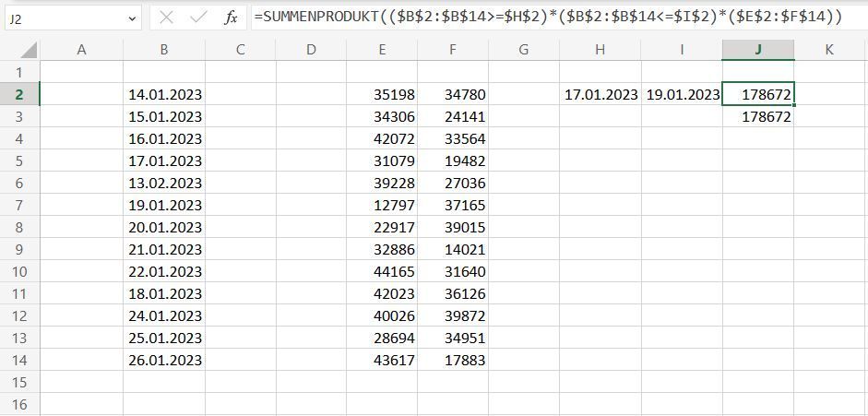Select cell with date 25.01.2023
The width and height of the screenshot is (868, 416).
point(164,338)
